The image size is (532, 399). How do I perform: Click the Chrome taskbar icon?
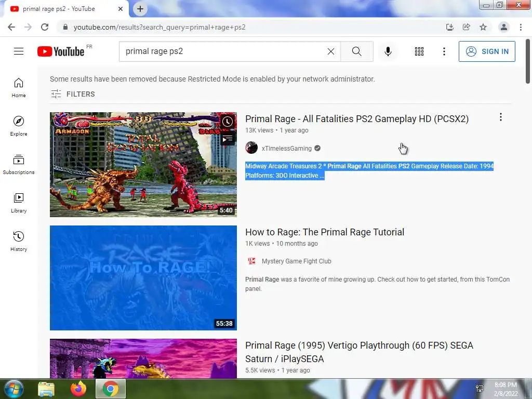(x=111, y=389)
